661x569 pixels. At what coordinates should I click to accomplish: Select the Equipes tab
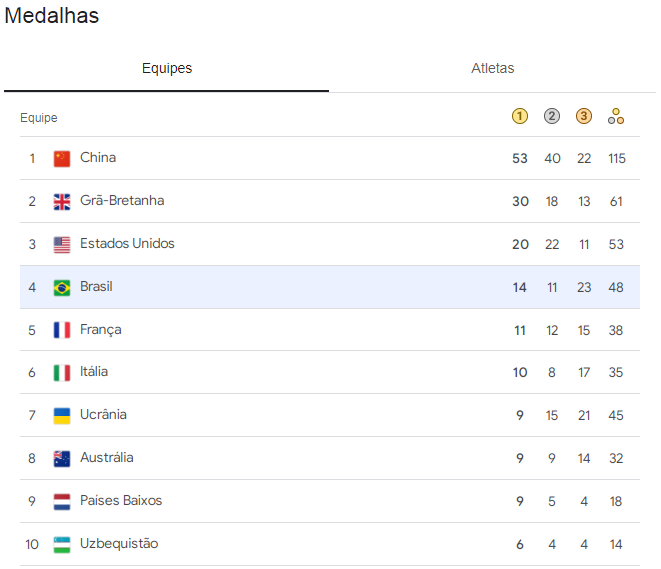coord(167,68)
